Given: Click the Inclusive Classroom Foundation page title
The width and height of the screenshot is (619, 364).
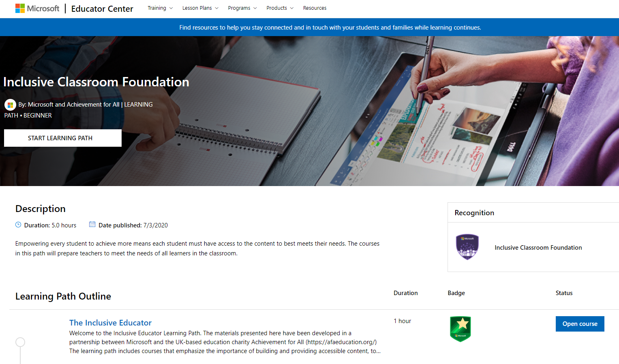Looking at the screenshot, I should pyautogui.click(x=96, y=82).
